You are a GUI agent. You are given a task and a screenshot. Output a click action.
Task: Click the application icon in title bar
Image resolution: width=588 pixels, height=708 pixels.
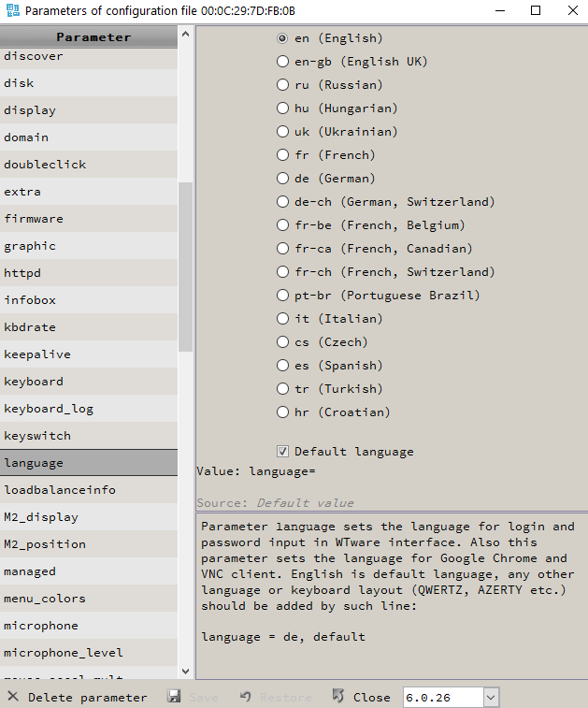(11, 11)
